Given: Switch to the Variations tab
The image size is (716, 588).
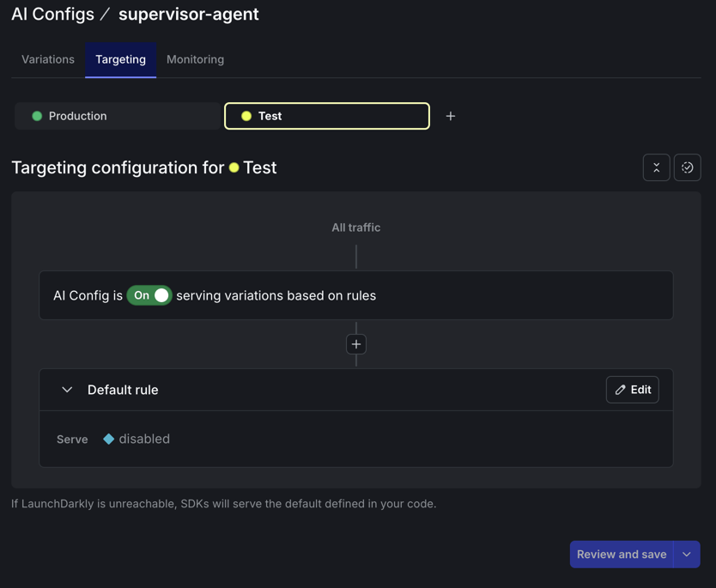Looking at the screenshot, I should [47, 59].
